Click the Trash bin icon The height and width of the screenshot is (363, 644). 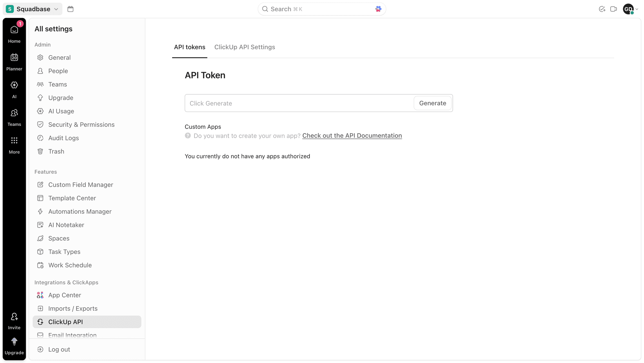(x=40, y=152)
